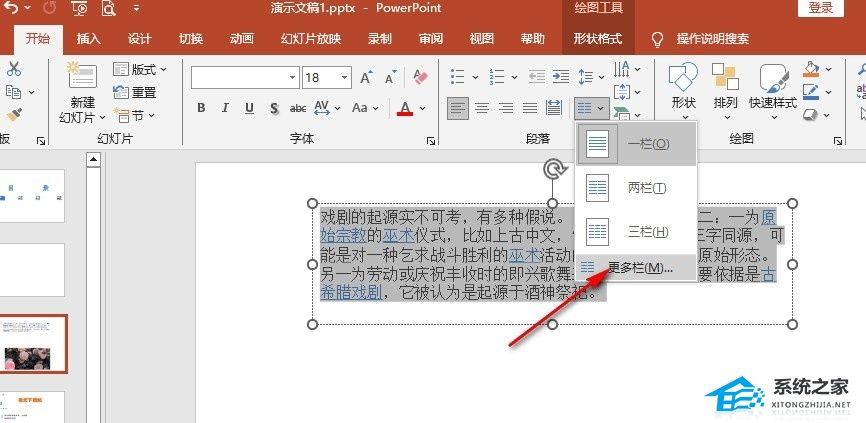Image resolution: width=866 pixels, height=423 pixels.
Task: Click the Login (登录) button
Action: (820, 8)
